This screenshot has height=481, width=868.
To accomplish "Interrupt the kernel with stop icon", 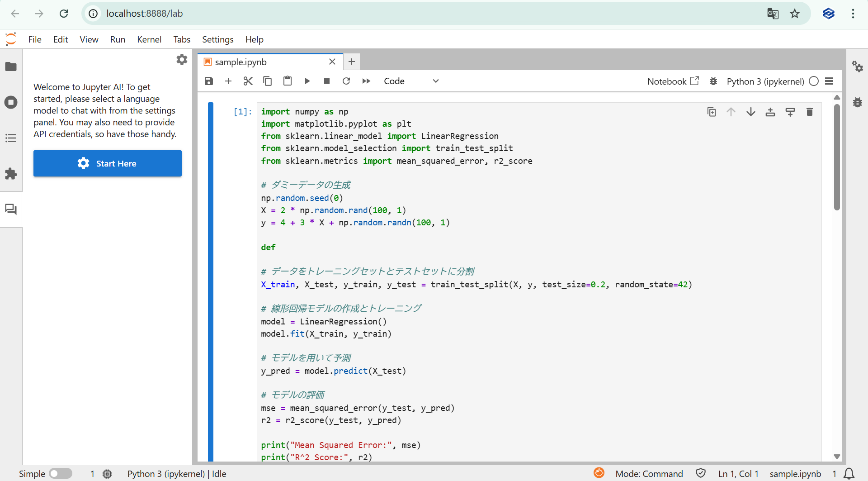I will point(327,81).
